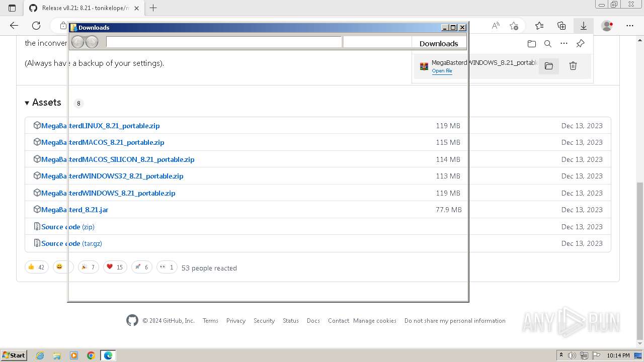Open Edge settings and more menu
The image size is (644, 362).
tap(630, 26)
